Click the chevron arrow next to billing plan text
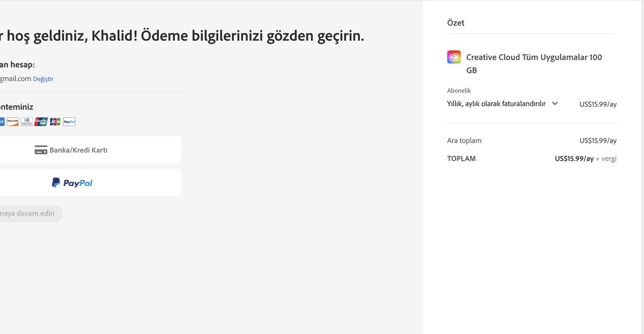 [x=555, y=103]
